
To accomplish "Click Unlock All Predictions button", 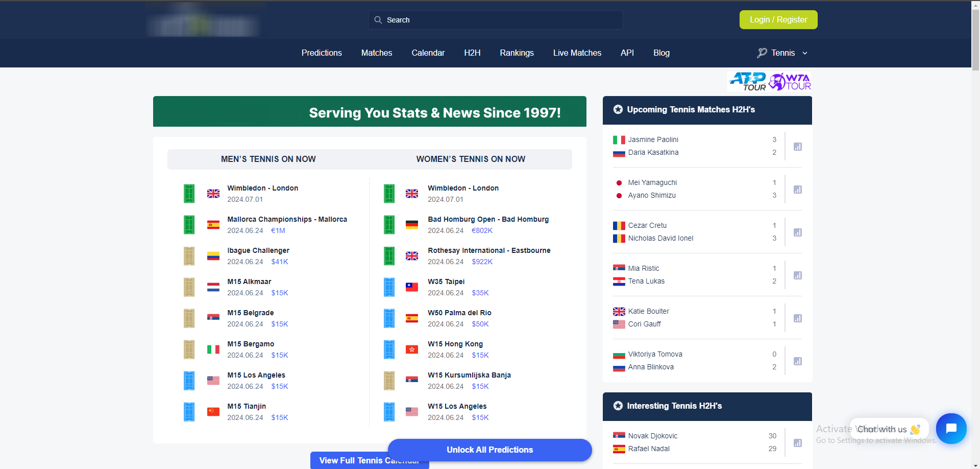I will [x=490, y=450].
